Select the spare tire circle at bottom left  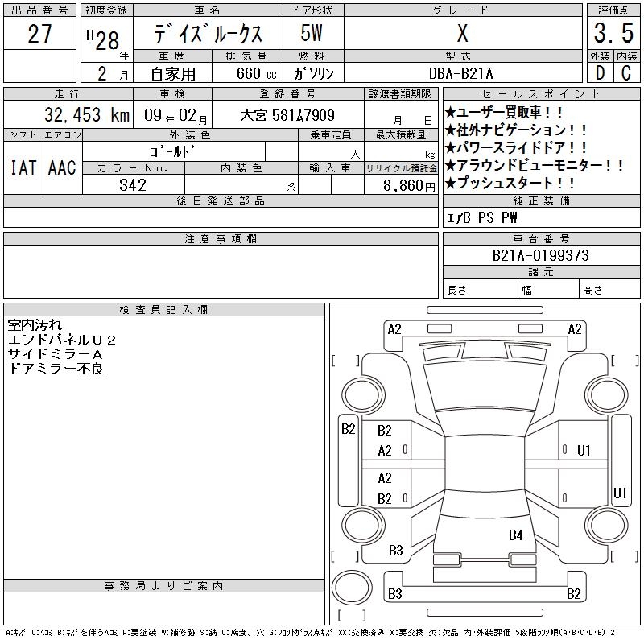352,588
